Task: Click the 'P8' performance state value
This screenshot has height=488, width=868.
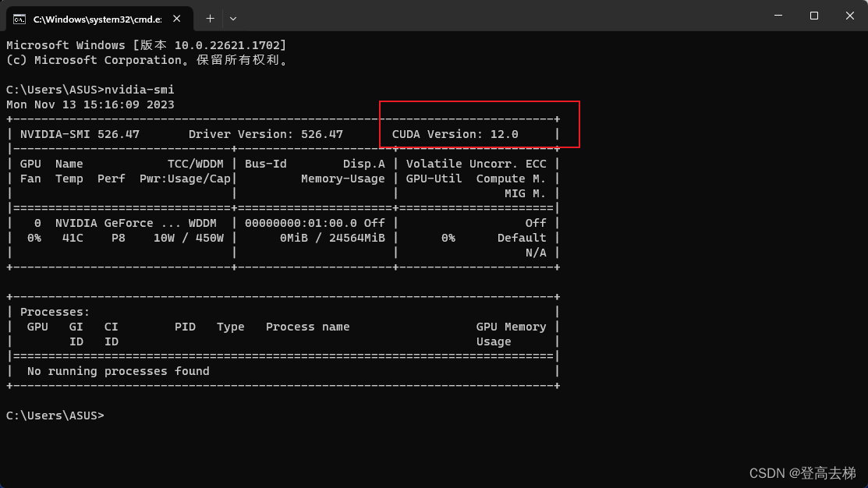Action: coord(118,238)
